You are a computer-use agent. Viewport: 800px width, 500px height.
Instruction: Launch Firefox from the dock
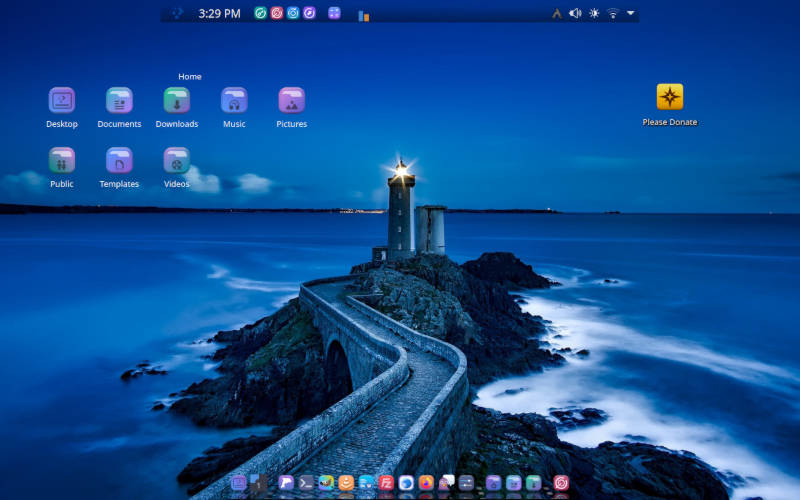(x=426, y=482)
